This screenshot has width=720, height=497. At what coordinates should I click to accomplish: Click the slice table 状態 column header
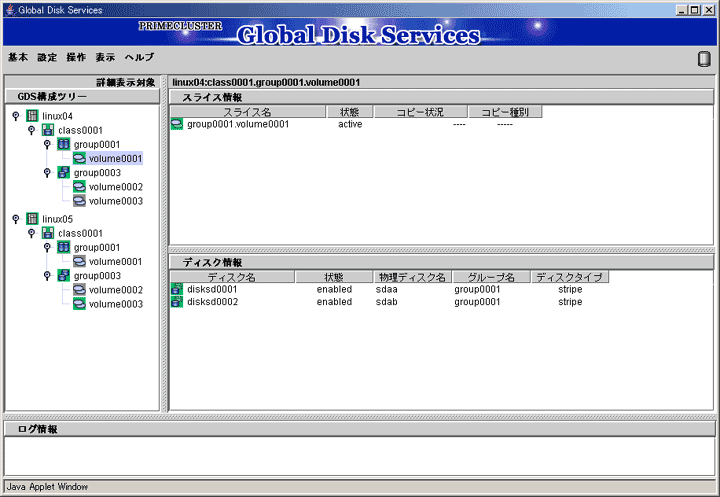pyautogui.click(x=350, y=112)
